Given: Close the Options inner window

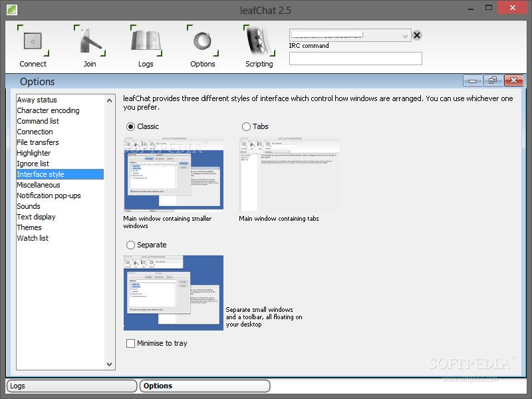Looking at the screenshot, I should pos(513,80).
